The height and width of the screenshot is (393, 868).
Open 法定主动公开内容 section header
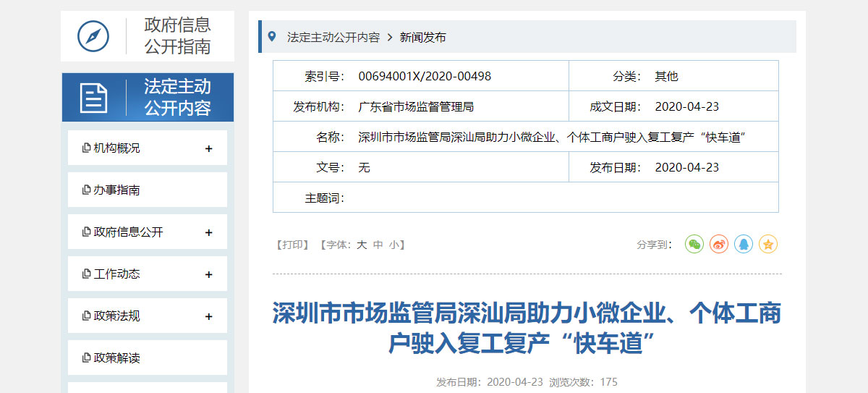[148, 97]
